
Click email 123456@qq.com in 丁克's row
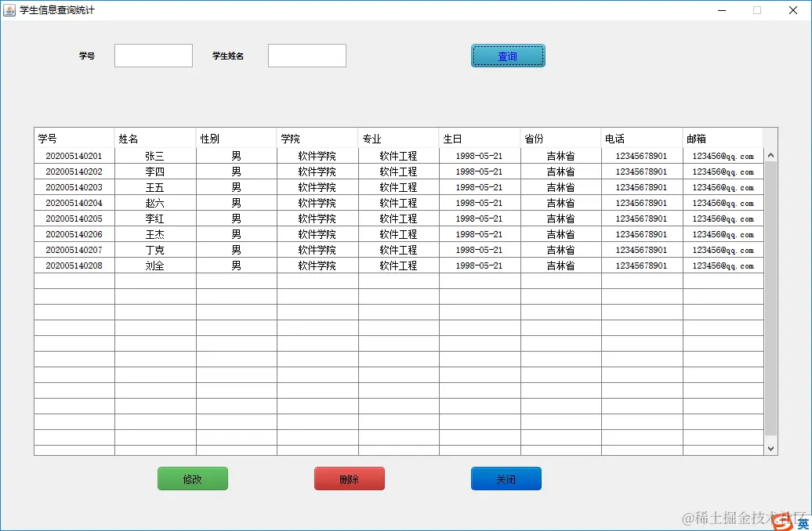[x=723, y=250]
